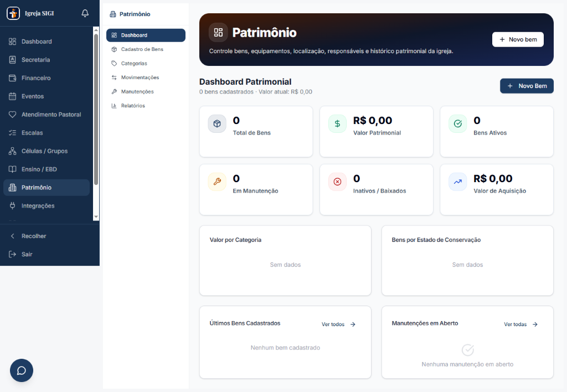Click the Manutenções wrench icon in submenu

(114, 91)
